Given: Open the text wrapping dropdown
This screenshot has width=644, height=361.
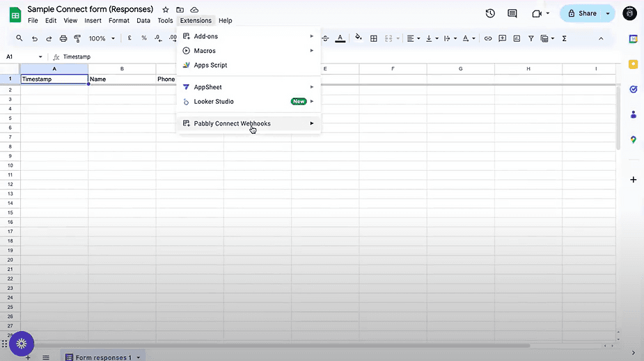Looking at the screenshot, I should click(450, 38).
